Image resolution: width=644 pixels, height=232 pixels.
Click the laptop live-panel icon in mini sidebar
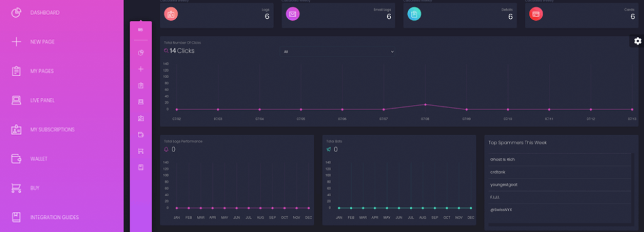point(141,102)
